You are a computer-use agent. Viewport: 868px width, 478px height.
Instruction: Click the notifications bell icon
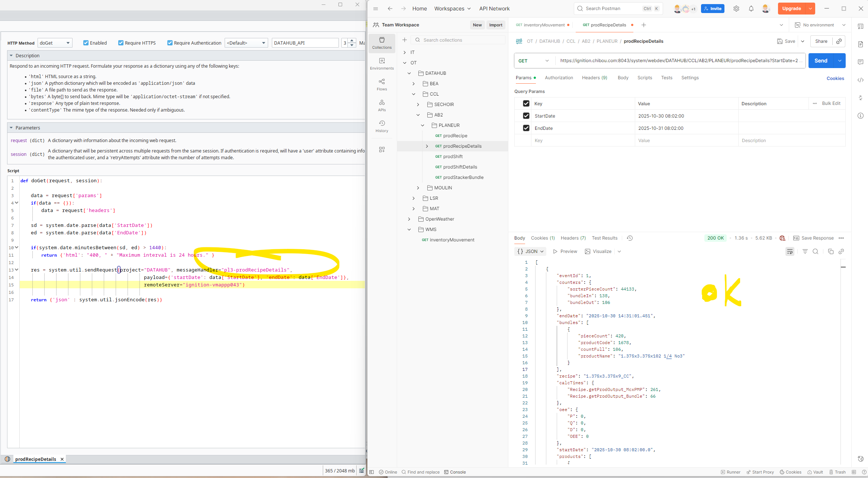[x=751, y=9]
